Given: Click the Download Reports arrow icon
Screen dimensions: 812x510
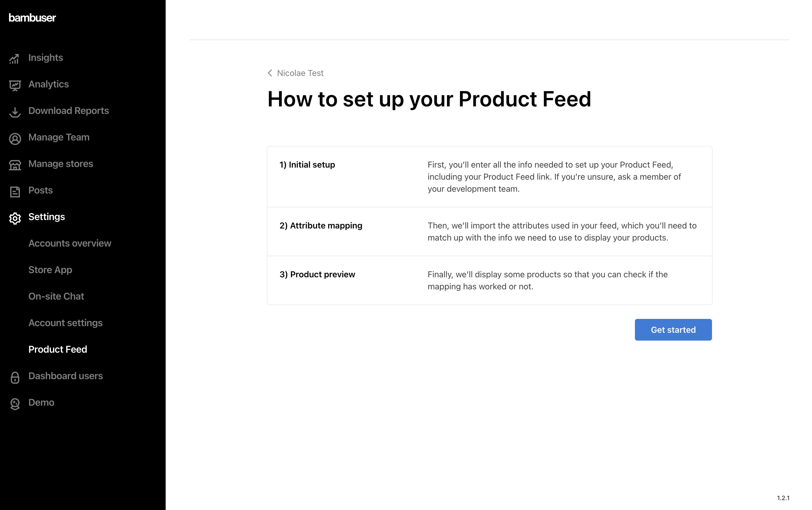Looking at the screenshot, I should click(14, 112).
